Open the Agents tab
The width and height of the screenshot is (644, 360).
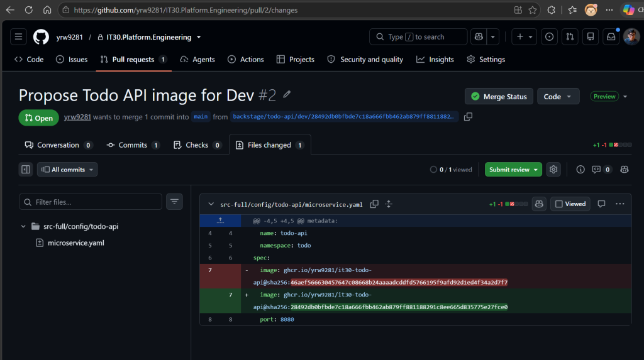tap(197, 60)
